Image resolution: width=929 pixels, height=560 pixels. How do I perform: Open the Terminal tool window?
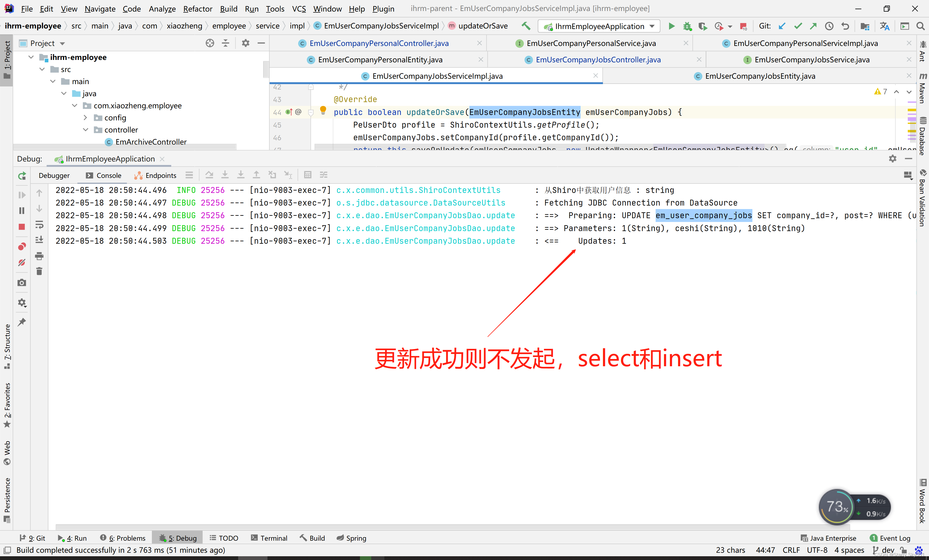click(269, 538)
